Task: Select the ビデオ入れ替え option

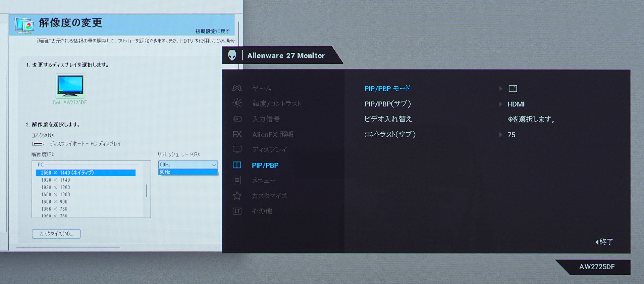Action: click(x=388, y=119)
